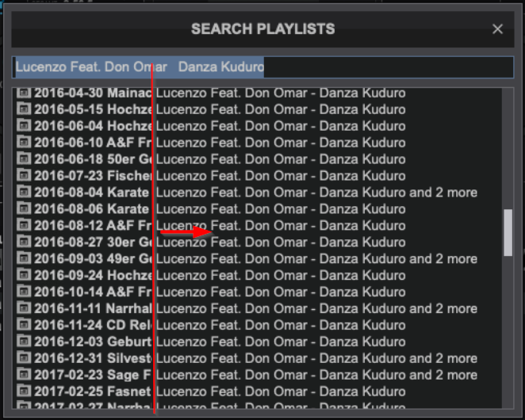This screenshot has height=420, width=525.
Task: Select the 2016-11-11 Narrhal playlist entry
Action: [x=238, y=309]
